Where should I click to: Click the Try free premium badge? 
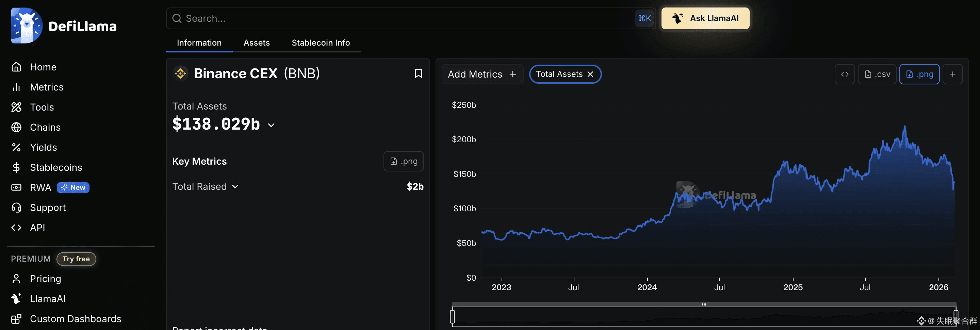[x=76, y=259]
